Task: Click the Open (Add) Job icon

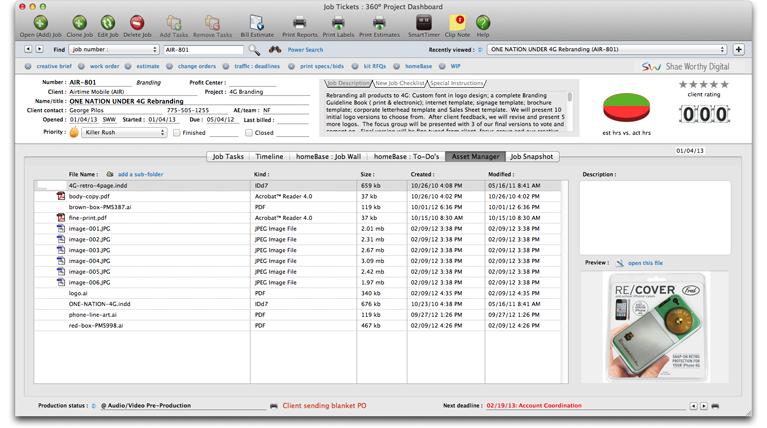Action: [40, 22]
